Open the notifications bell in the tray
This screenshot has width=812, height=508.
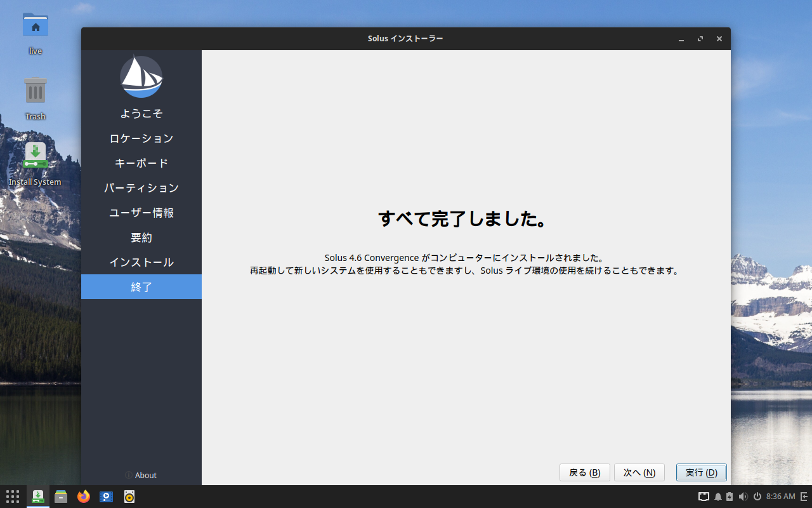pyautogui.click(x=718, y=497)
